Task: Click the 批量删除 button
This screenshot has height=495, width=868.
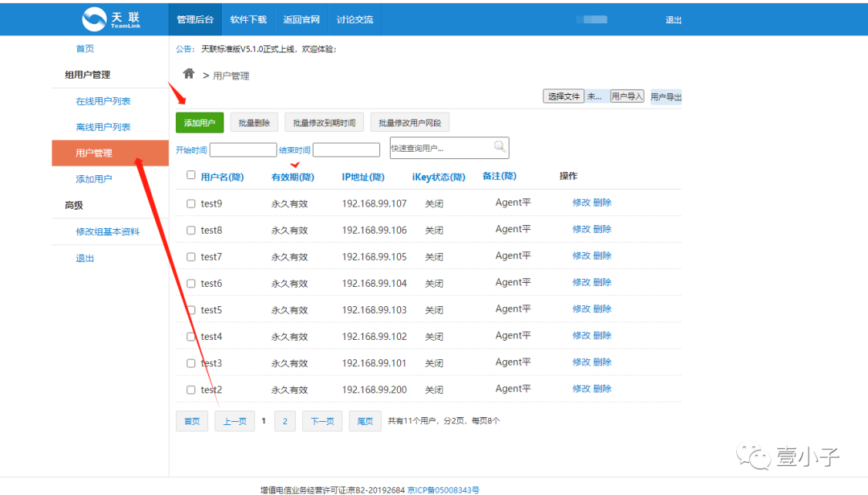Action: pos(254,123)
